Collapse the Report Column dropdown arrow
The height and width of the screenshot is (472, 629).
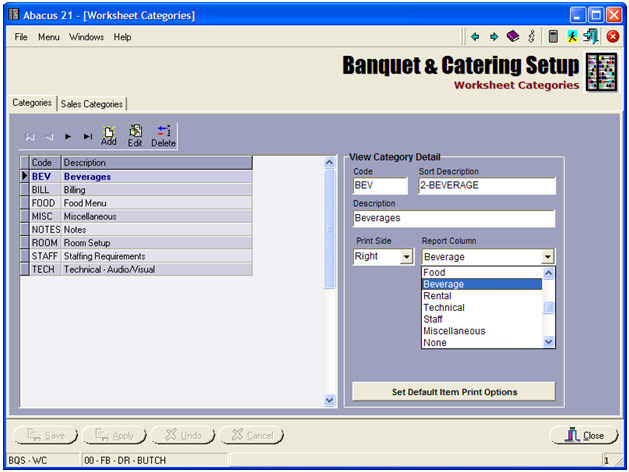548,257
